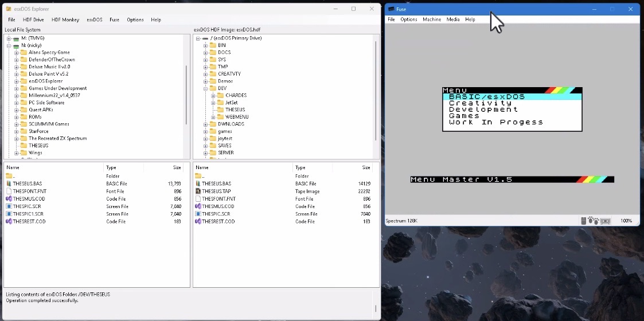Open the Options menu in Fuse window
This screenshot has width=644, height=321.
(x=409, y=19)
